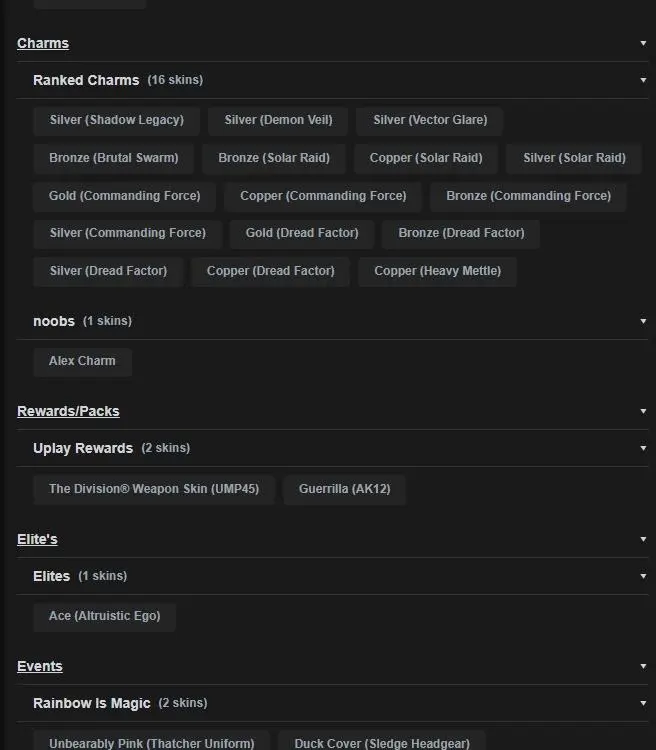
Task: Collapse the Events section arrow
Action: [643, 667]
